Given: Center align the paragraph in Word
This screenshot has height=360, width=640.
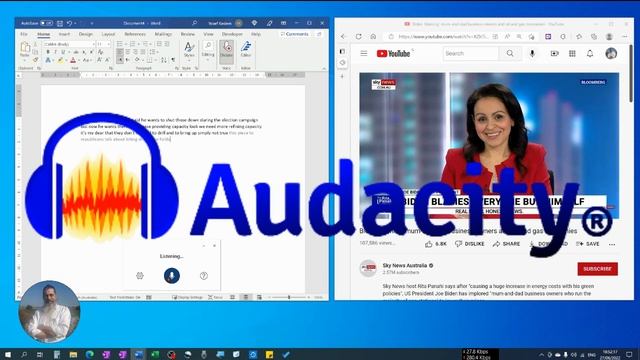Looking at the screenshot, I should point(128,52).
